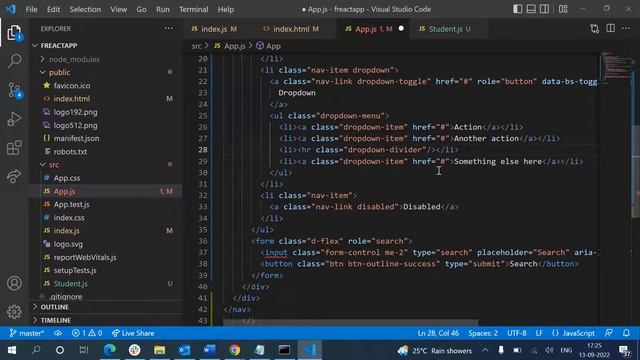Open the Search view in activity bar

pyautogui.click(x=14, y=61)
